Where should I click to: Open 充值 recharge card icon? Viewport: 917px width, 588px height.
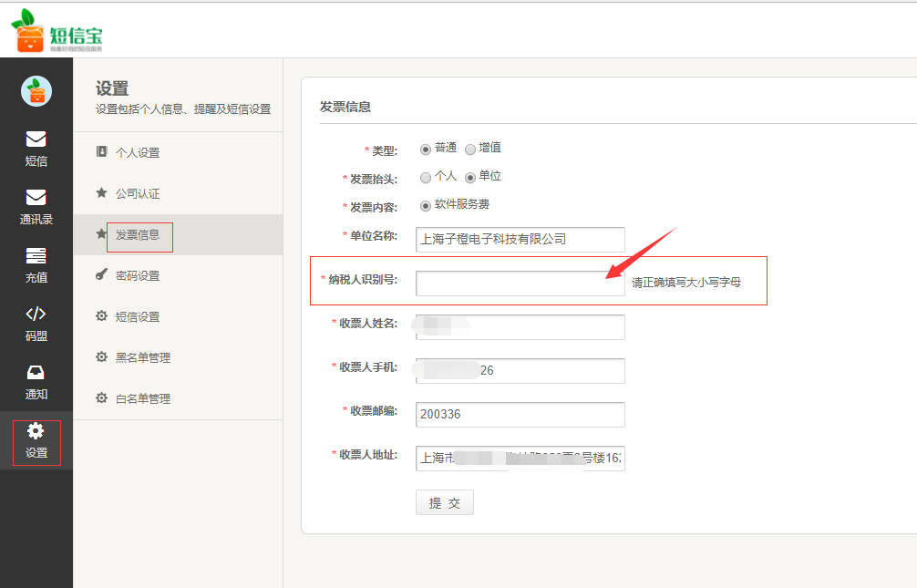click(x=36, y=256)
